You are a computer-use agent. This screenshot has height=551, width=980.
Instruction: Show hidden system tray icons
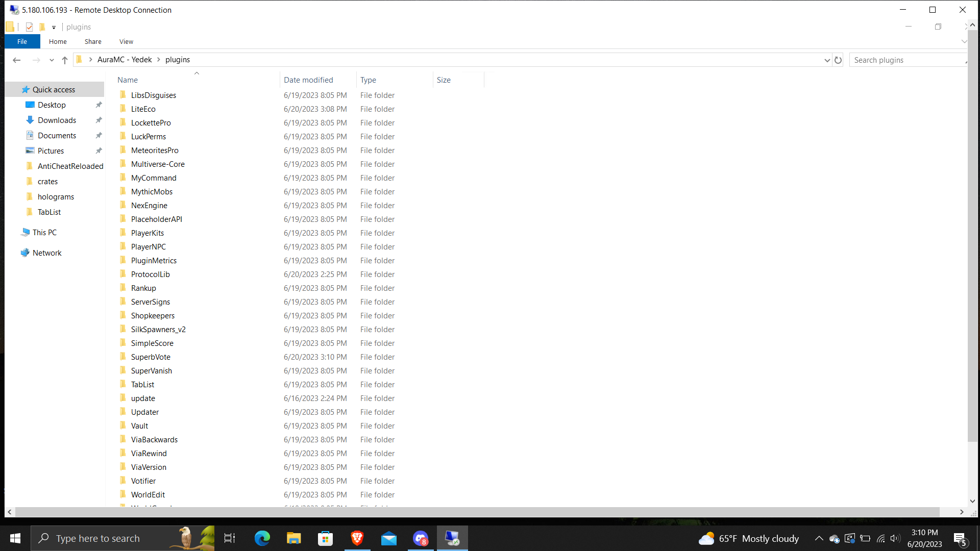pos(819,538)
